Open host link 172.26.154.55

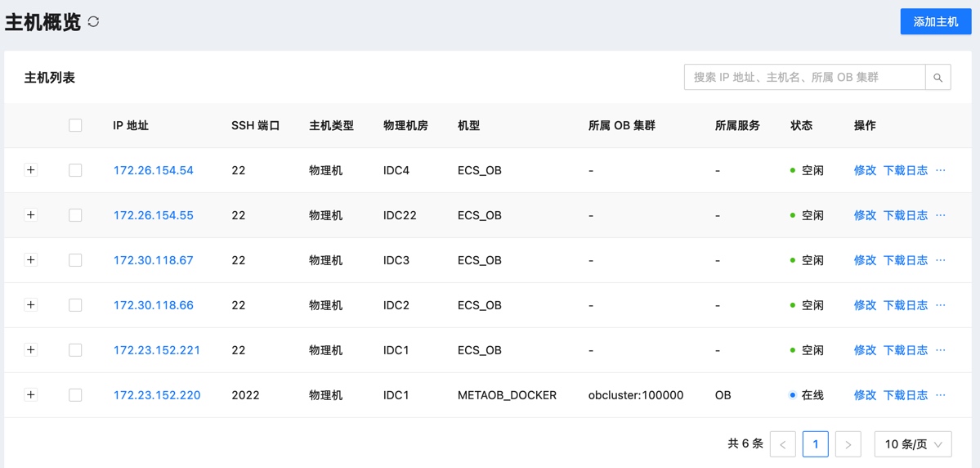[x=153, y=215]
